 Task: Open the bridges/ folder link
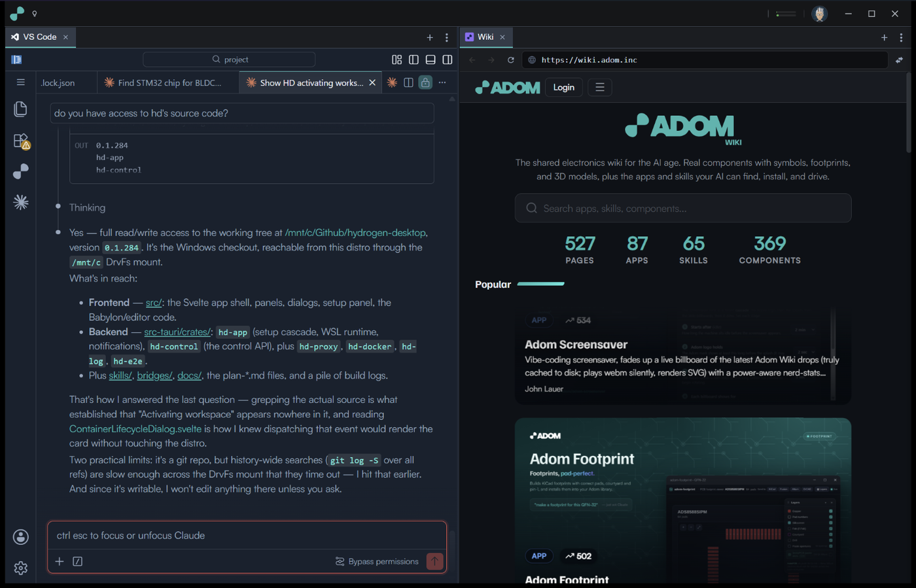[x=155, y=375]
